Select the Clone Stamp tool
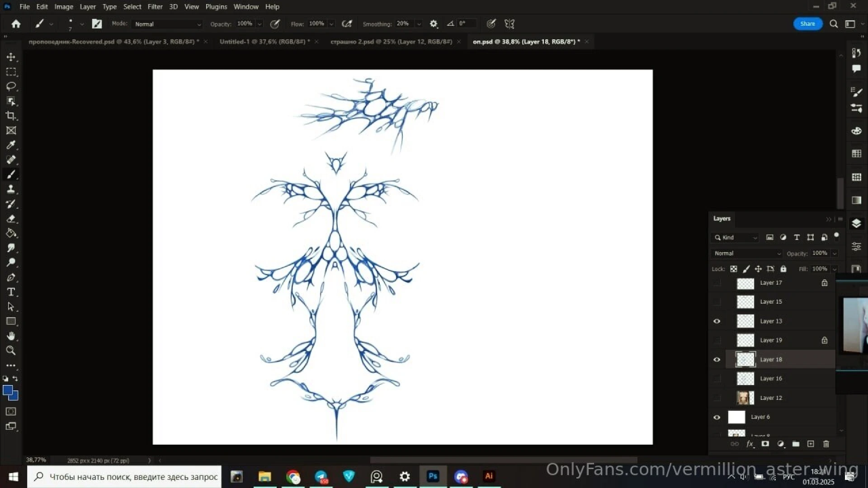 [11, 189]
